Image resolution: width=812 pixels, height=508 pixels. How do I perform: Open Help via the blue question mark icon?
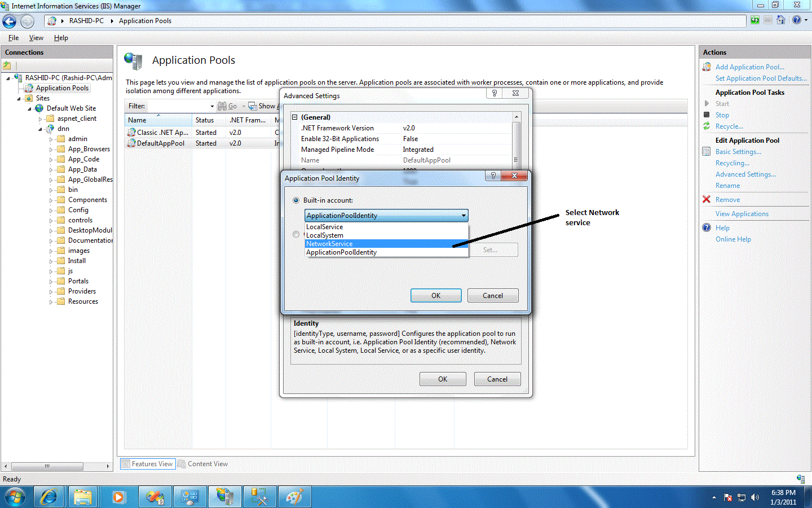(x=706, y=227)
